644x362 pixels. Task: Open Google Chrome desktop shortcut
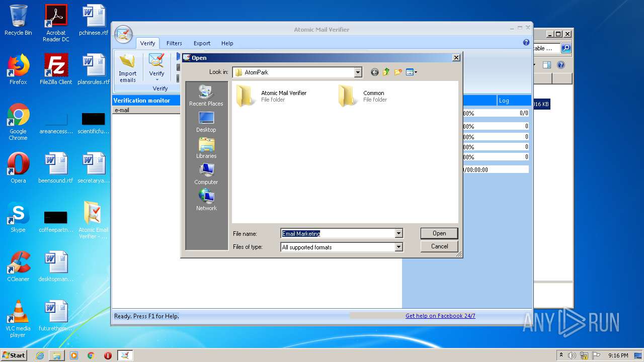point(18,122)
